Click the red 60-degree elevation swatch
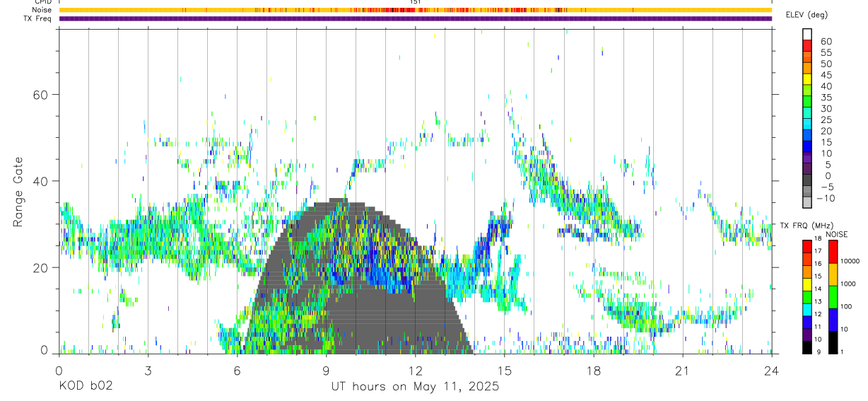The width and height of the screenshot is (868, 401). (808, 45)
